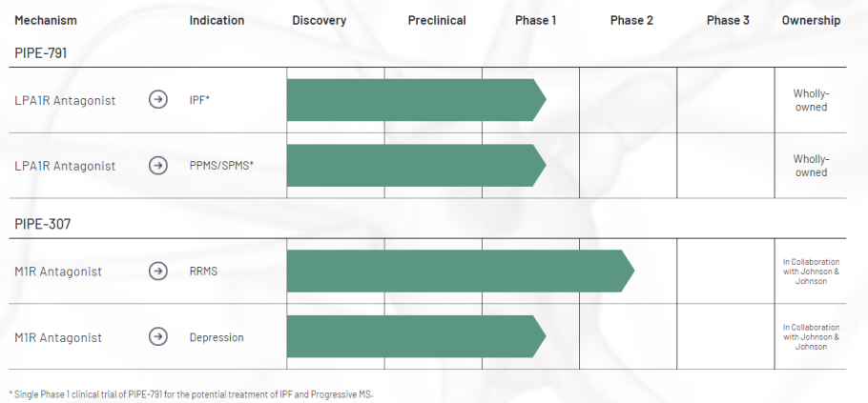Click the Ownership column header
This screenshot has width=868, height=403.
coord(811,20)
